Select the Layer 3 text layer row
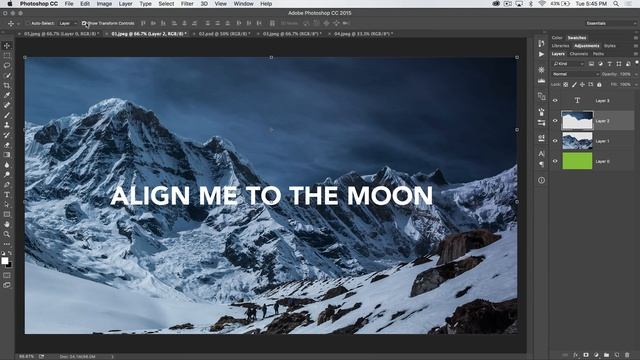This screenshot has height=360, width=640. 592,100
